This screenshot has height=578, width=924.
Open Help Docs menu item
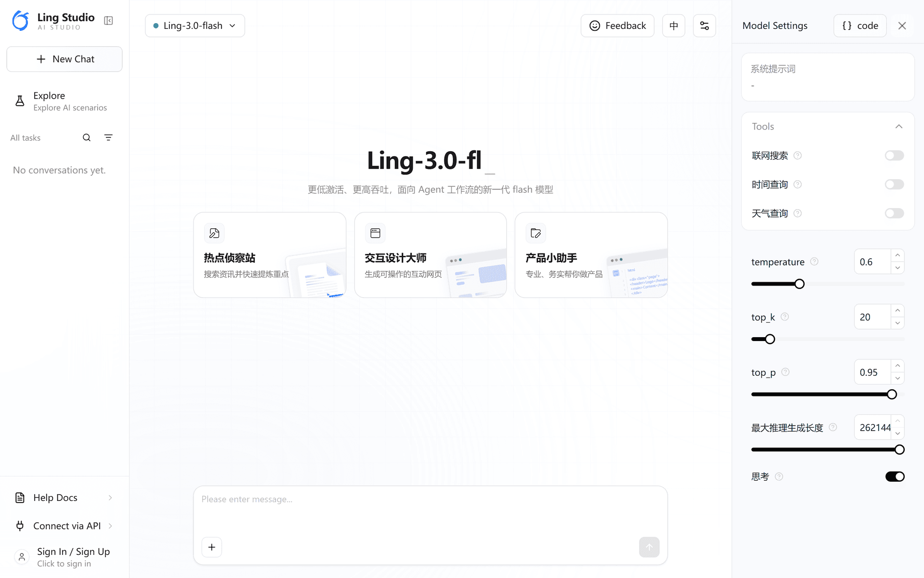(x=64, y=498)
